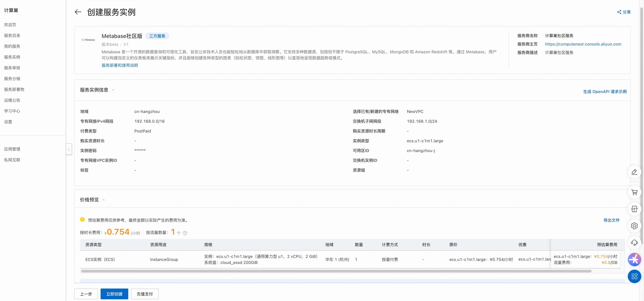The height and width of the screenshot is (301, 644).
Task: Click the yellow warning icon by 预估算费用
Action: (82, 220)
